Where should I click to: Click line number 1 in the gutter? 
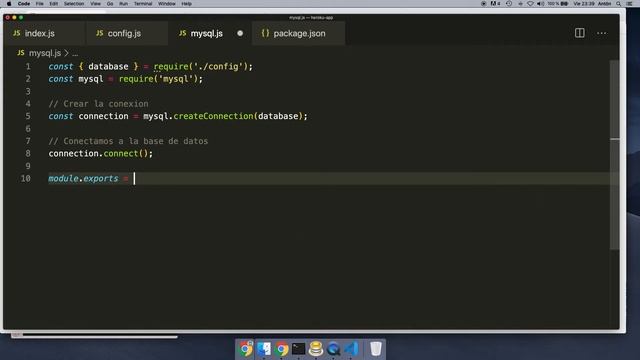28,67
